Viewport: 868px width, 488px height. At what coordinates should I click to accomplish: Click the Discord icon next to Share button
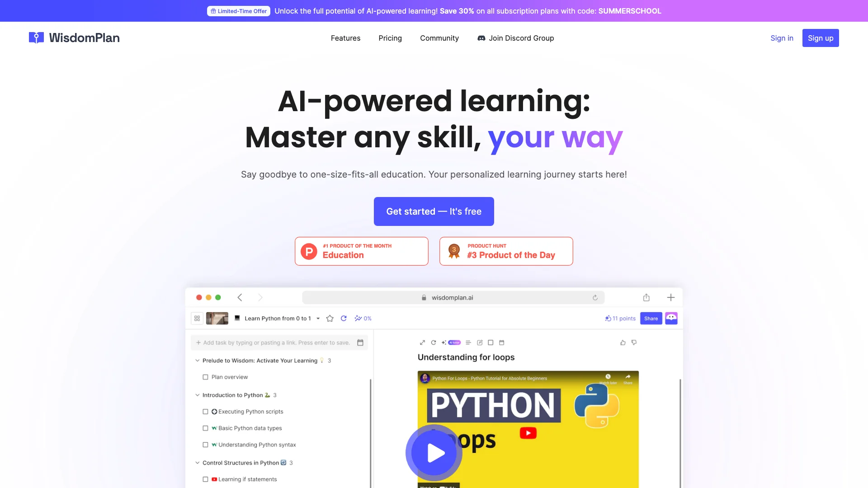(671, 318)
